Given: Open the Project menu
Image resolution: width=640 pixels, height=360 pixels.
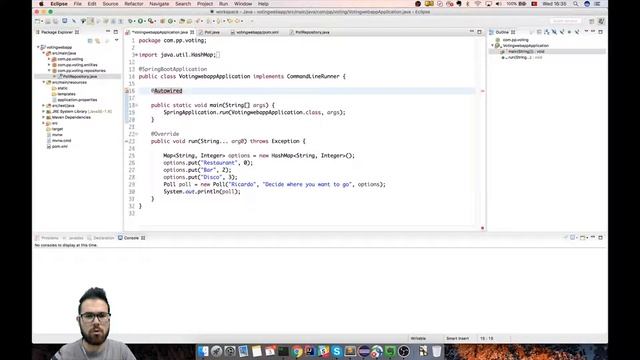Looking at the screenshot, I should point(205,4).
